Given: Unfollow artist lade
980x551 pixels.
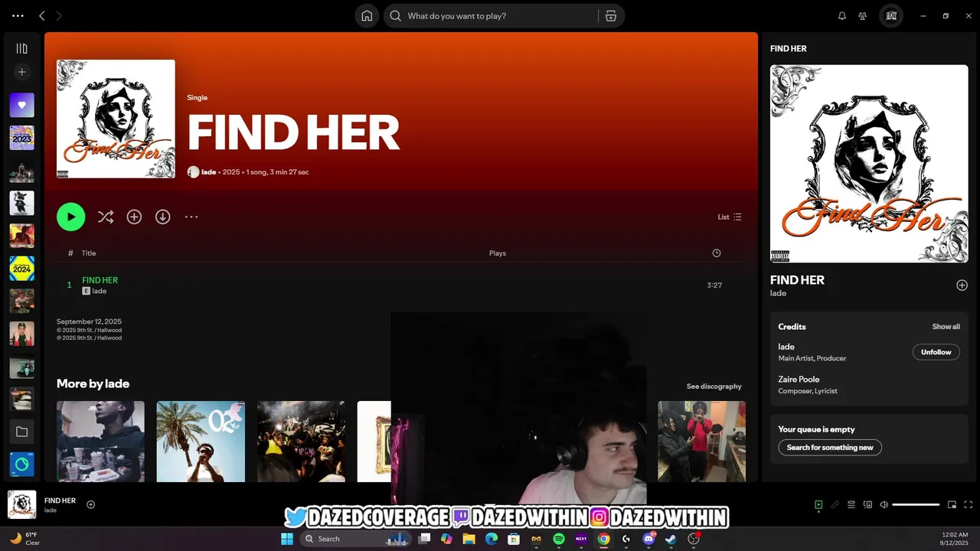Looking at the screenshot, I should [x=936, y=352].
